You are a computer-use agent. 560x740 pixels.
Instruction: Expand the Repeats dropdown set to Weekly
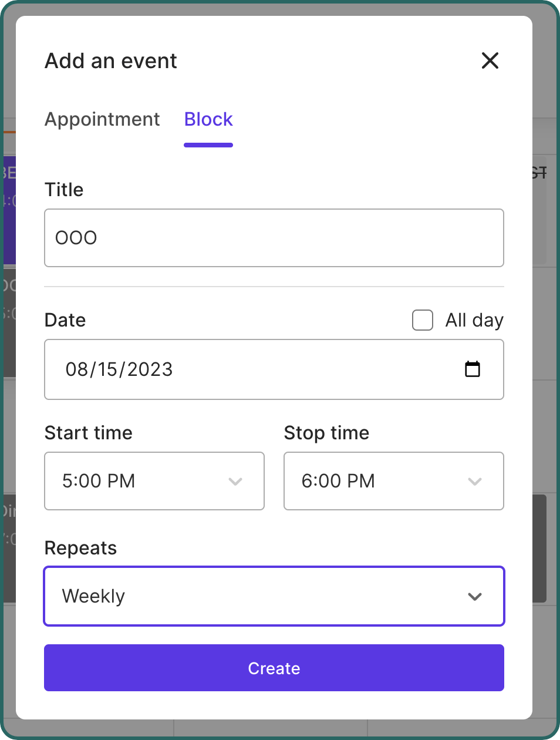(274, 596)
